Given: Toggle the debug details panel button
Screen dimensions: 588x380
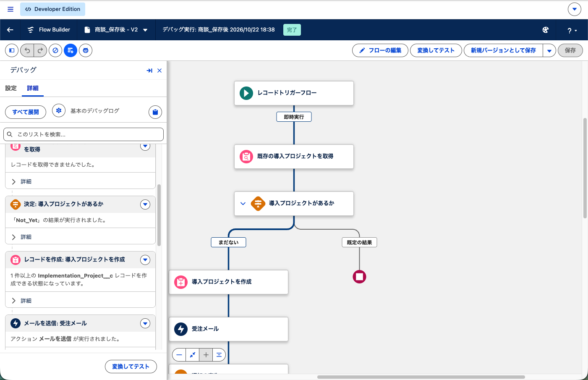Looking at the screenshot, I should click(x=71, y=50).
